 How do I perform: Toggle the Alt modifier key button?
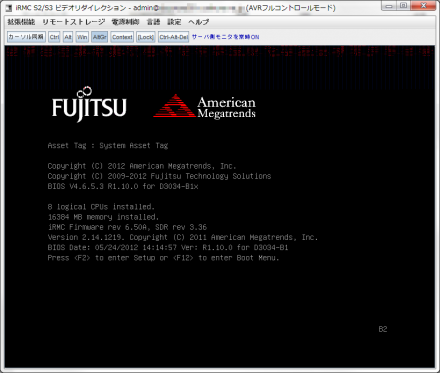tap(68, 37)
